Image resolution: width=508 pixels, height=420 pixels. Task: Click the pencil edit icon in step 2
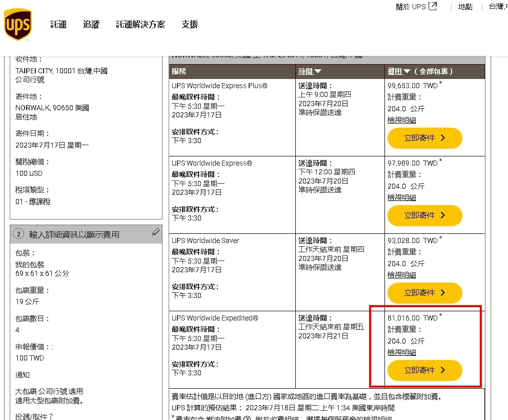(155, 232)
